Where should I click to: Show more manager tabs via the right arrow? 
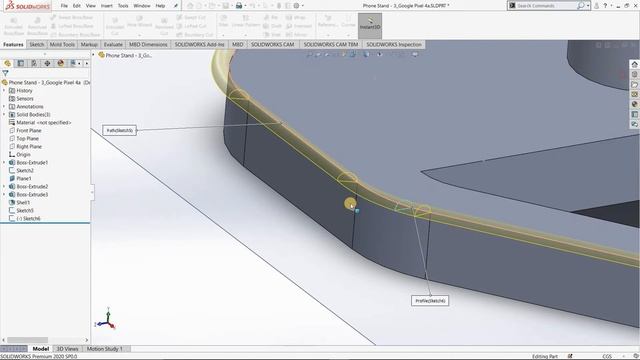pyautogui.click(x=87, y=63)
